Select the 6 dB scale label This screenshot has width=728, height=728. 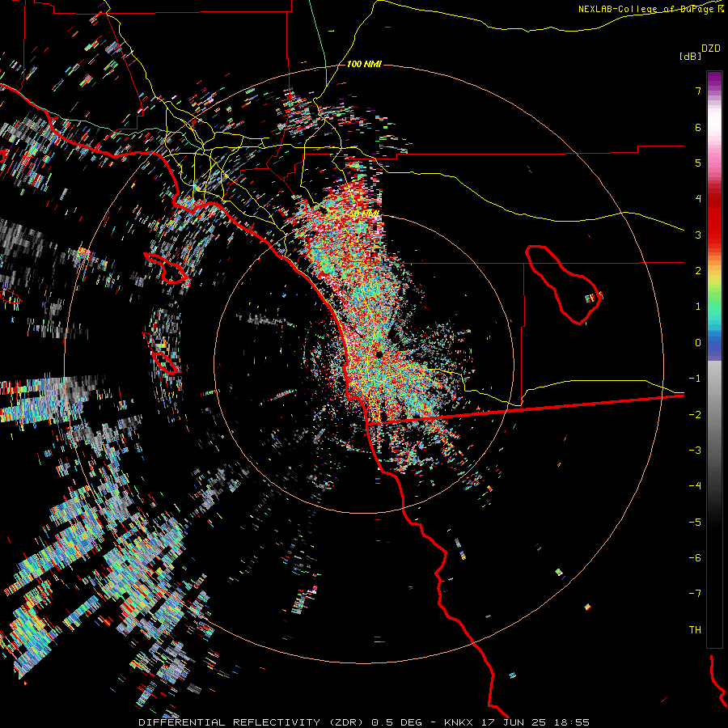(x=698, y=127)
